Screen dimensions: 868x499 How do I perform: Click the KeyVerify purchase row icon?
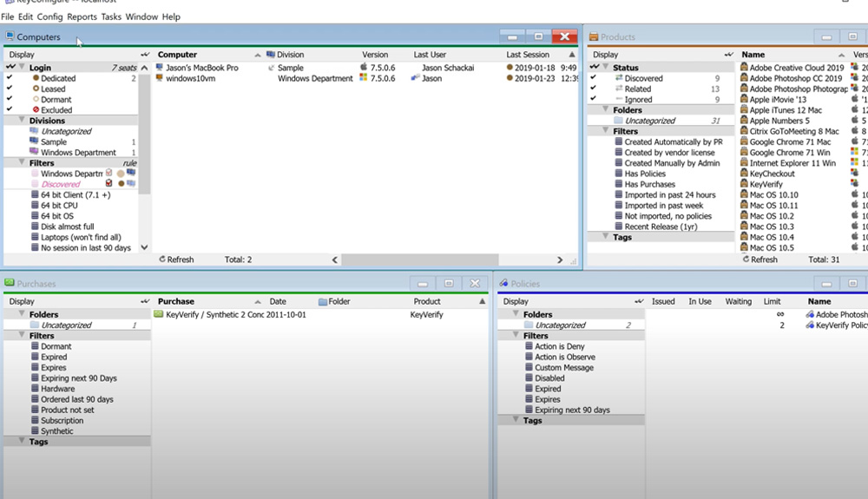coord(159,313)
